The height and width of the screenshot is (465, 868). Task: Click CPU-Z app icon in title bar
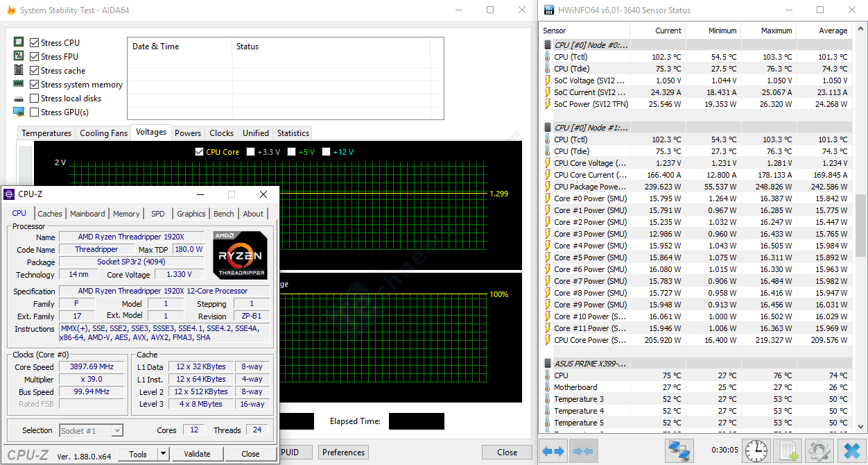tap(10, 194)
